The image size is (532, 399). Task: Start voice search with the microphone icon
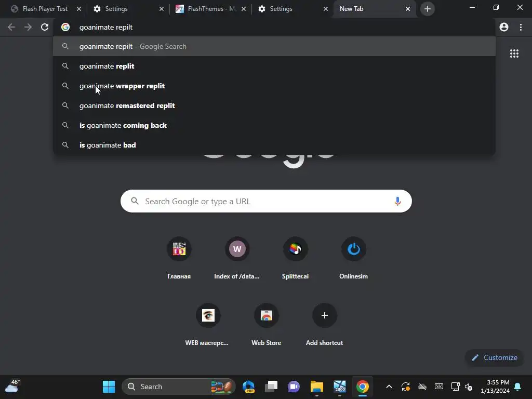click(x=397, y=201)
